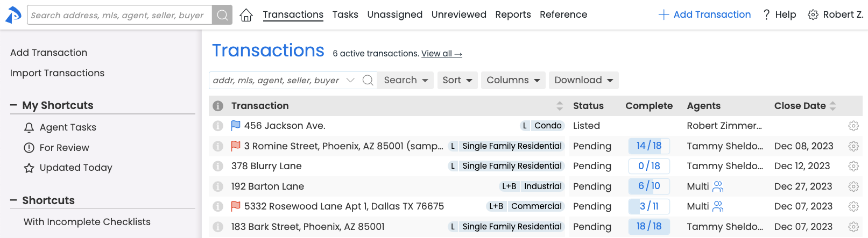Switch to the Unreviewed tab
868x238 pixels.
coord(458,15)
